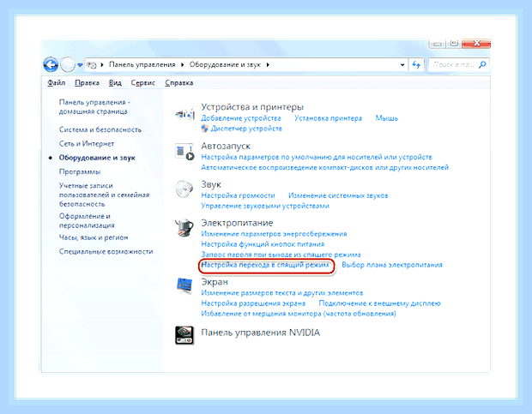Expand arrow after Оборудование и звук breadcrumb
This screenshot has width=532, height=414.
(x=268, y=64)
